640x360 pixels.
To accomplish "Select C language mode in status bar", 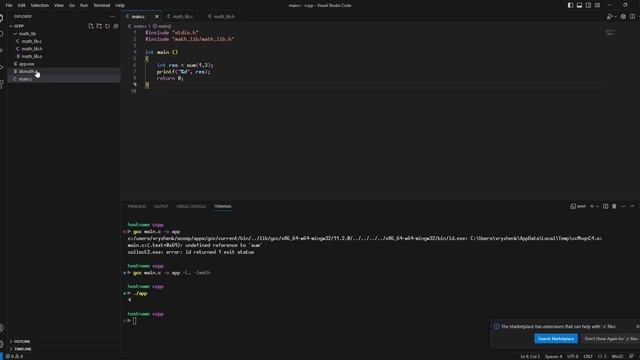I will click(602, 356).
